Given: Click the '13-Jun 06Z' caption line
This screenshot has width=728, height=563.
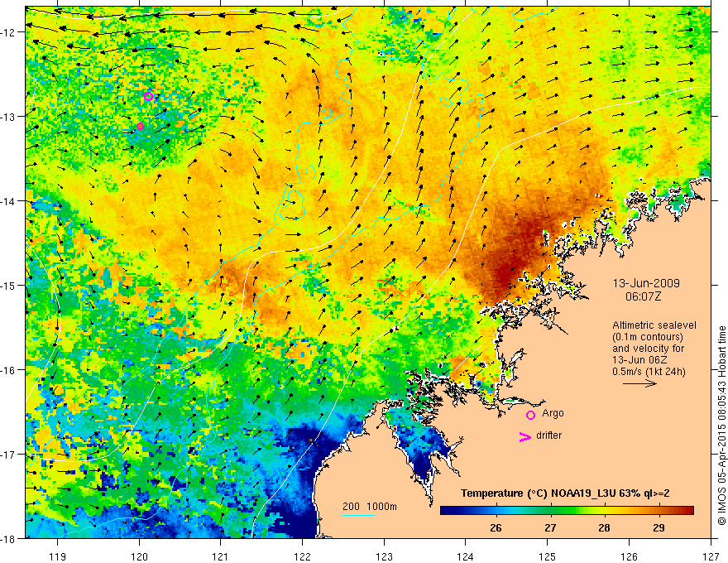Looking at the screenshot, I should (638, 360).
